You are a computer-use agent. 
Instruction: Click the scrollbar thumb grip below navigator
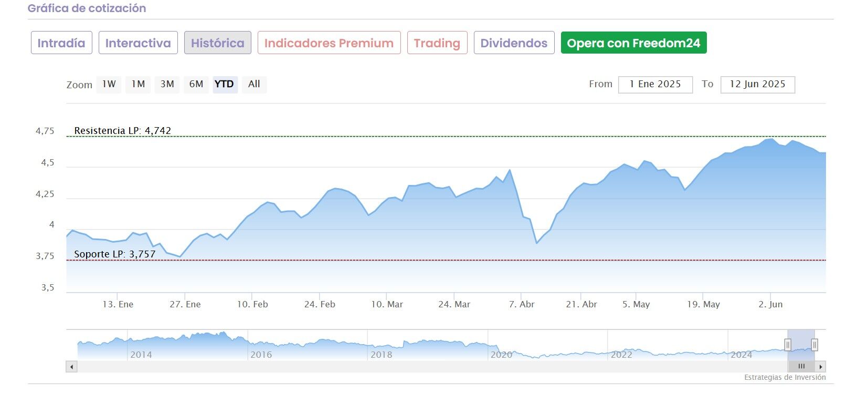point(801,367)
